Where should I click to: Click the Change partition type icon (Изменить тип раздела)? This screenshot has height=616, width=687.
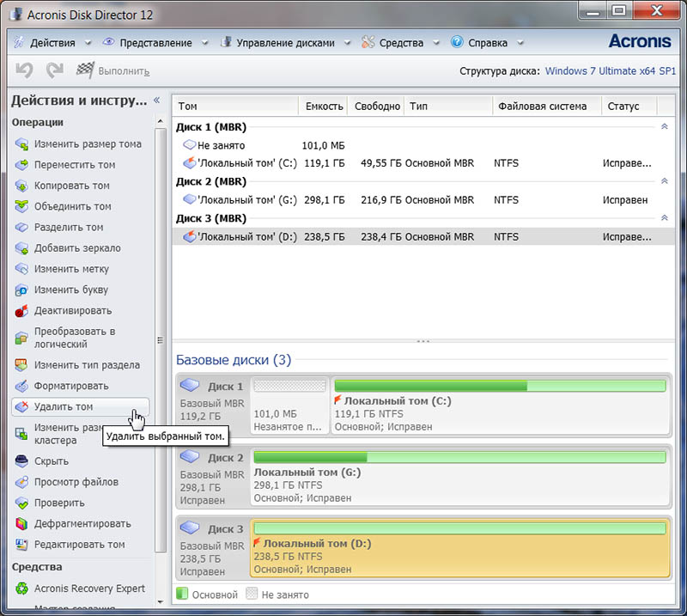(x=21, y=365)
